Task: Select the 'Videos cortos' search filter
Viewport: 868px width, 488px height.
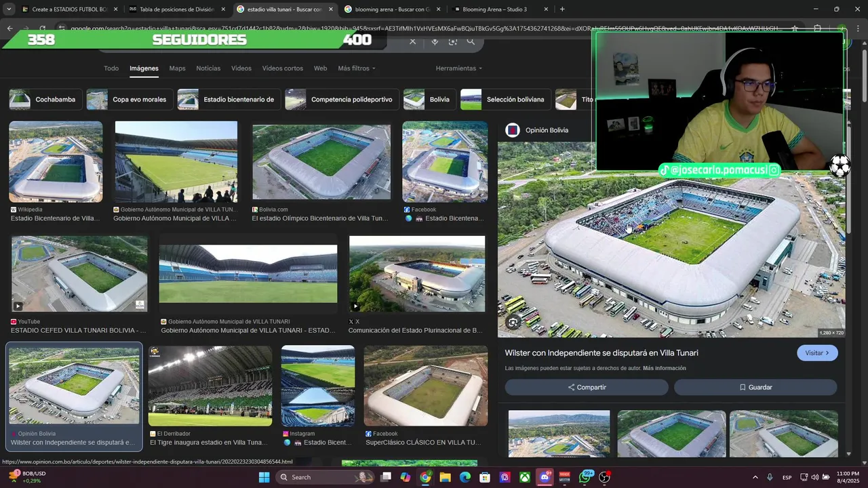Action: tap(283, 68)
